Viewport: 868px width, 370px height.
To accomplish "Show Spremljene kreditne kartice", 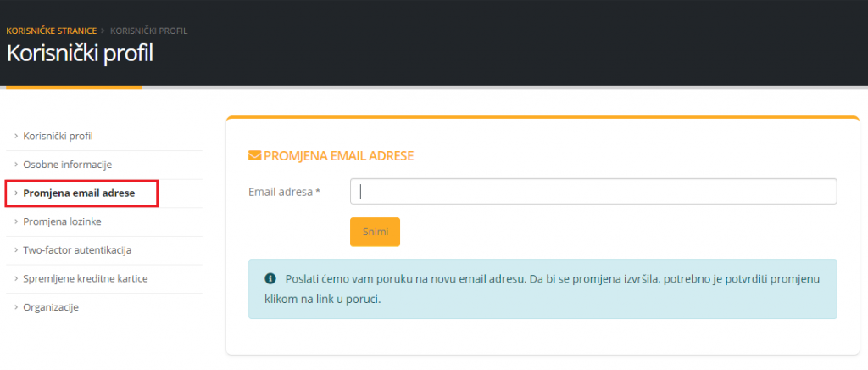I will [86, 278].
